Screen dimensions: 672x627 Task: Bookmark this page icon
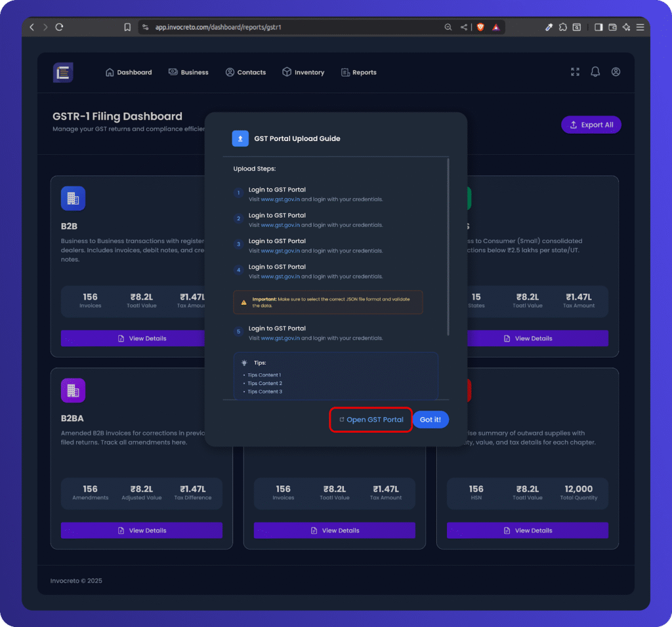click(x=127, y=27)
